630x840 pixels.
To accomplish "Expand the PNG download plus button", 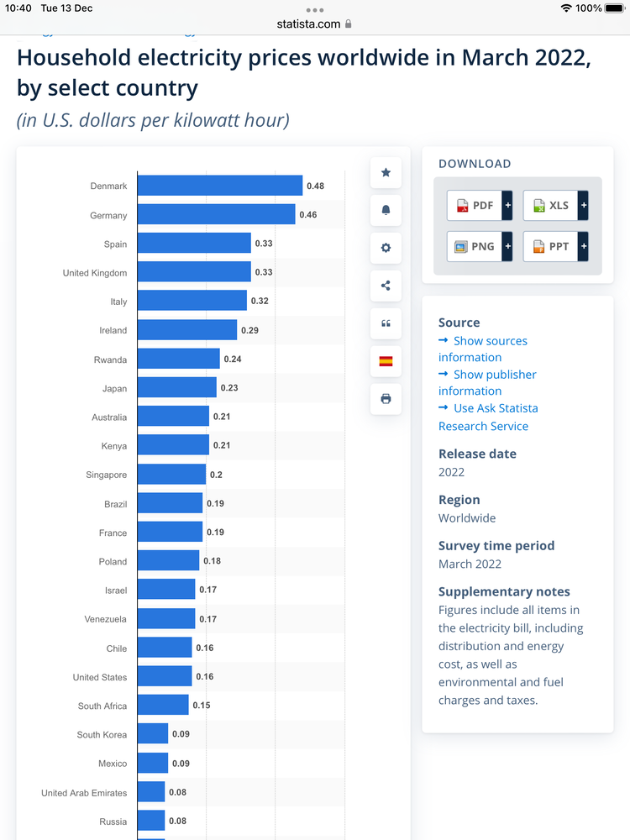I will 507,246.
